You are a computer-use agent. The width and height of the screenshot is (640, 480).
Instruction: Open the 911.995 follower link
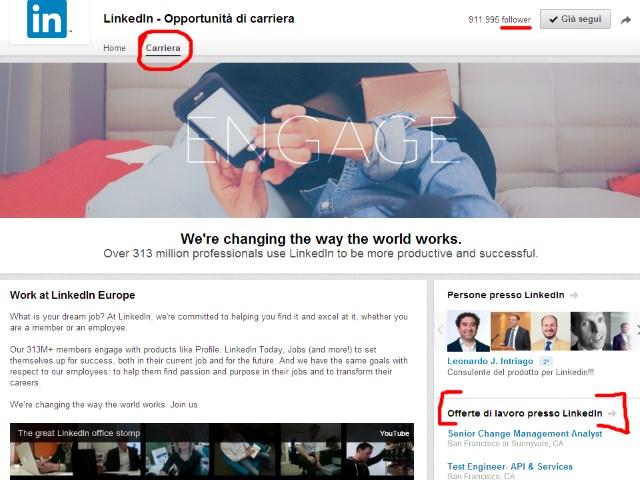tap(500, 20)
